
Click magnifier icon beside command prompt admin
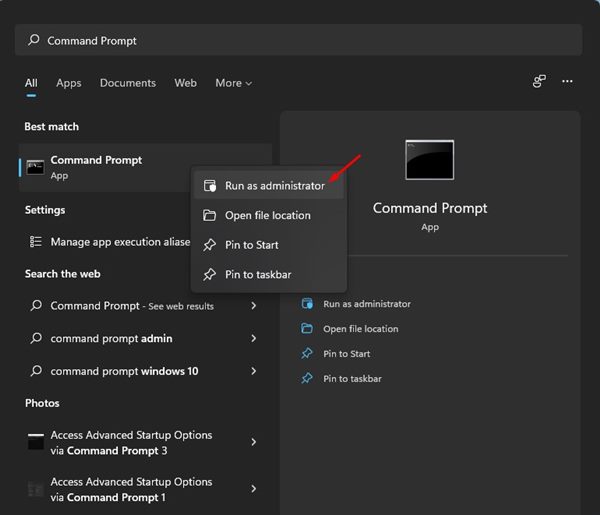tap(36, 338)
